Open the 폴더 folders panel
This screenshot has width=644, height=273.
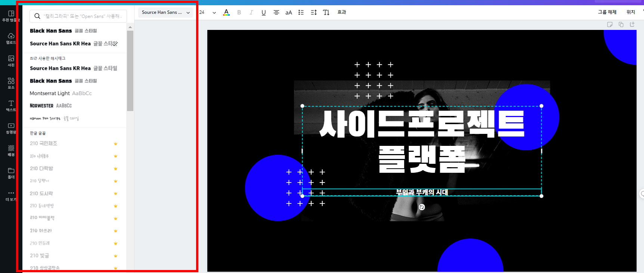[11, 173]
